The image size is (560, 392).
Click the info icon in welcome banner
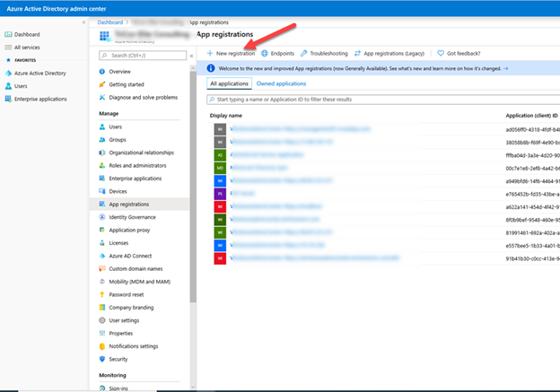point(211,68)
